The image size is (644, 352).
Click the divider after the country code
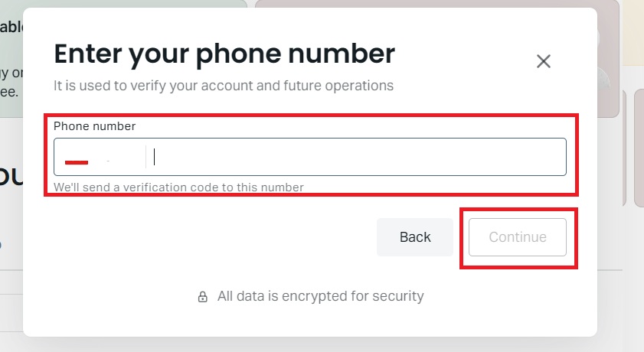[145, 158]
